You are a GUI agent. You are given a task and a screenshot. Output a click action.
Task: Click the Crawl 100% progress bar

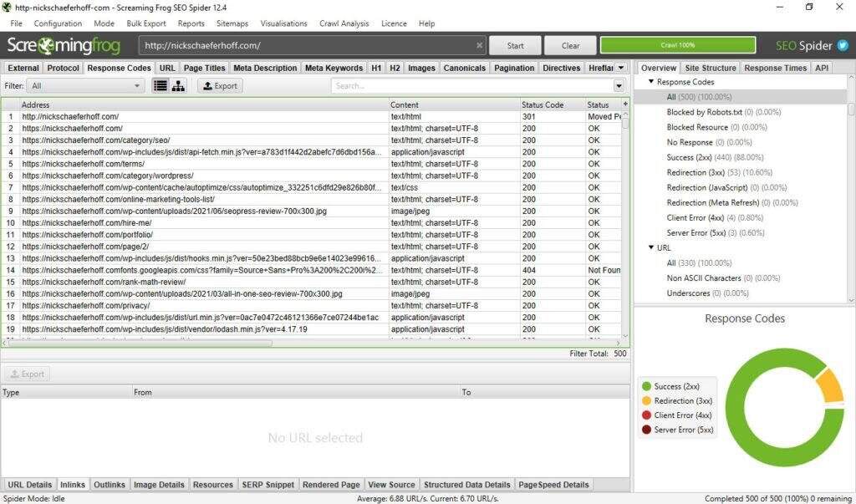pos(677,45)
